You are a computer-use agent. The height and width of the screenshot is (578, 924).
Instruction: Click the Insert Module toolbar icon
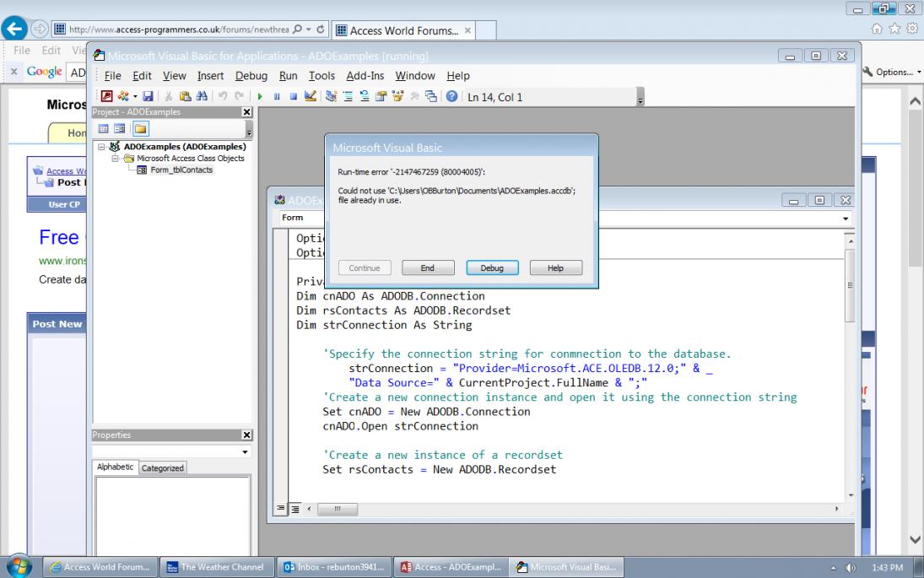point(123,96)
